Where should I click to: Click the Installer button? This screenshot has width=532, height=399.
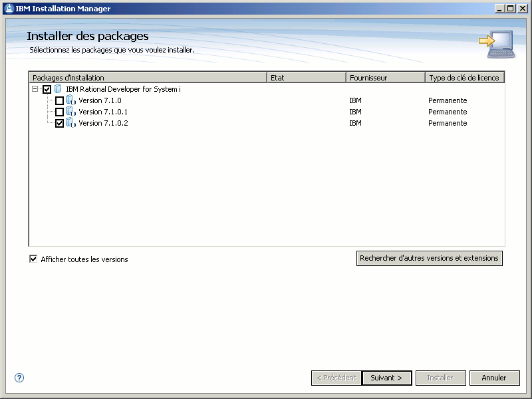pos(440,378)
